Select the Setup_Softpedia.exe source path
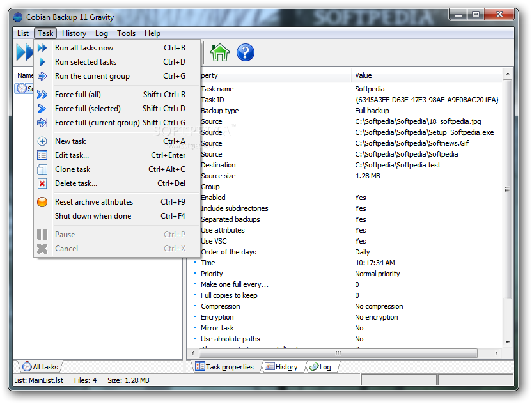This screenshot has width=532, height=404. [425, 132]
